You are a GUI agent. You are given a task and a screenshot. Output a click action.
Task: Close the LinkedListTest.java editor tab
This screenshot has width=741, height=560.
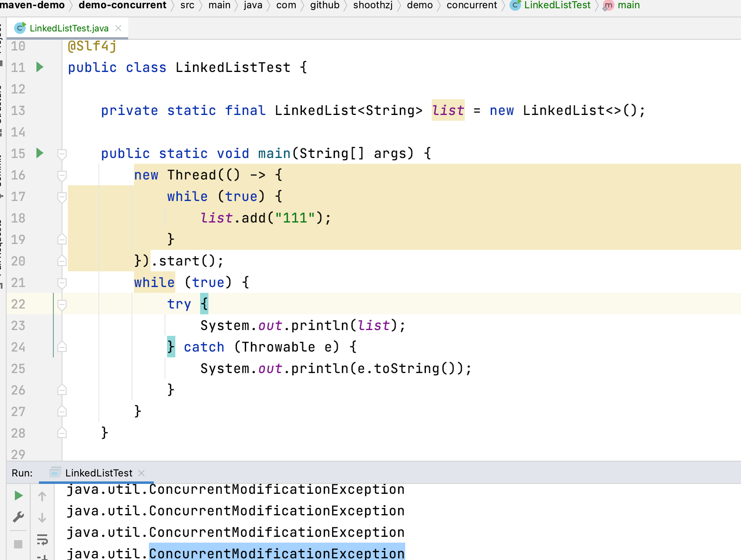tap(118, 28)
